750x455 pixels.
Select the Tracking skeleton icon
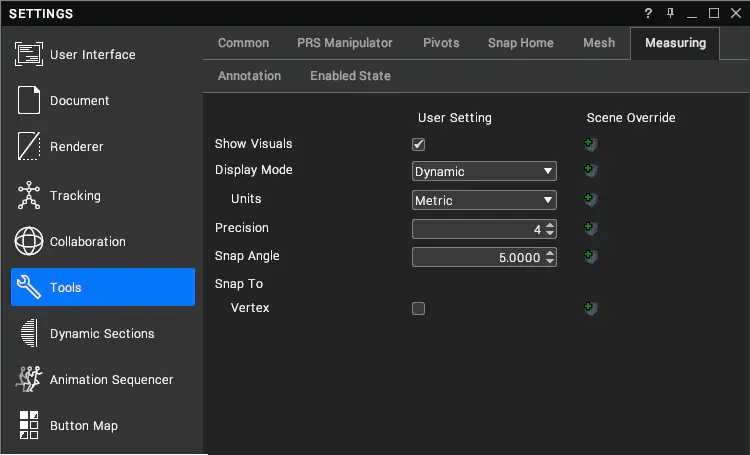[x=29, y=195]
